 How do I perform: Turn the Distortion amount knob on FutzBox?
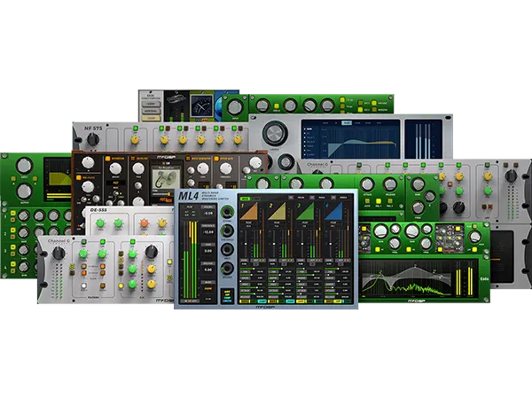[x=115, y=168]
